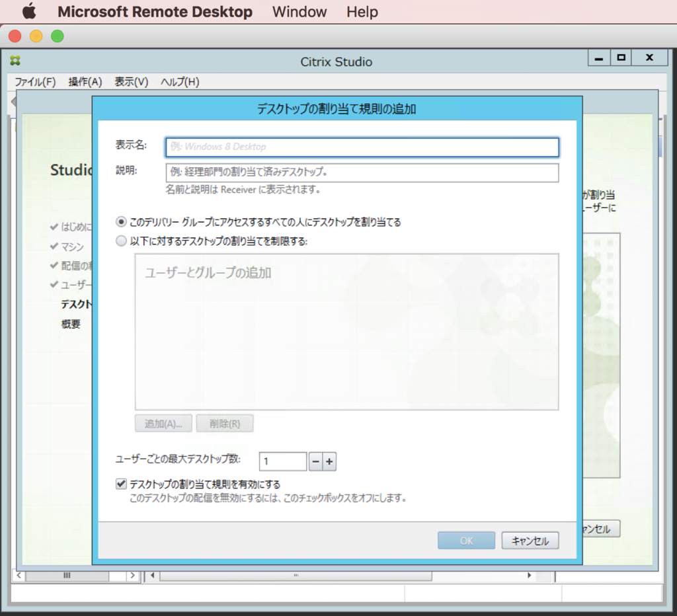The height and width of the screenshot is (616, 677).
Task: Click the ユーザーとグループの追加 list box
Action: (346, 332)
